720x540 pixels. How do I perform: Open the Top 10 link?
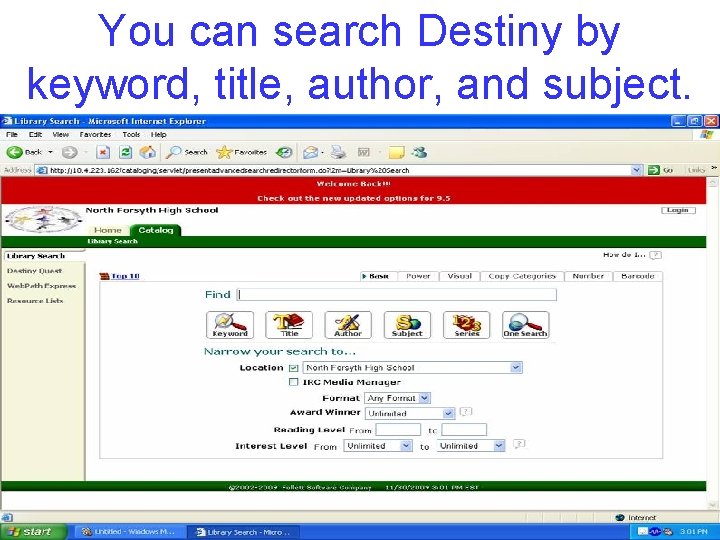pos(125,276)
